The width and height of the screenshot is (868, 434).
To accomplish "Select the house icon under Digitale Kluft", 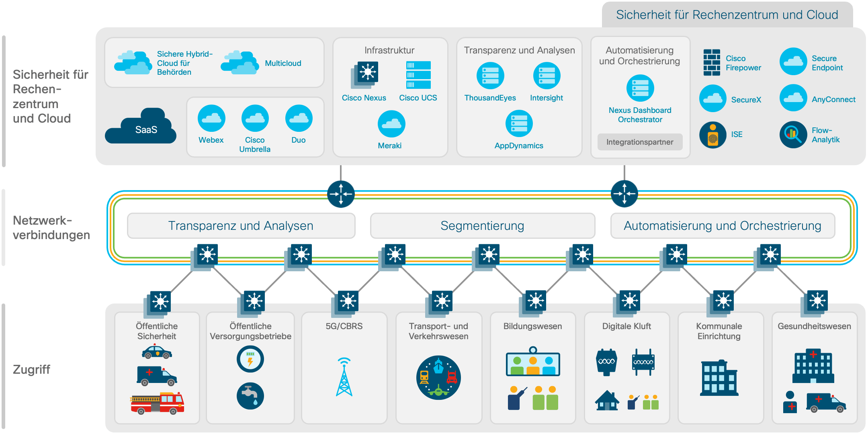I will click(x=607, y=400).
